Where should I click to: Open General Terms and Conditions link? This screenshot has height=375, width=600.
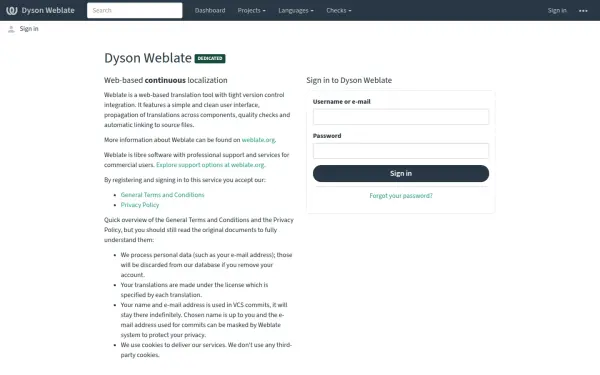tap(162, 195)
